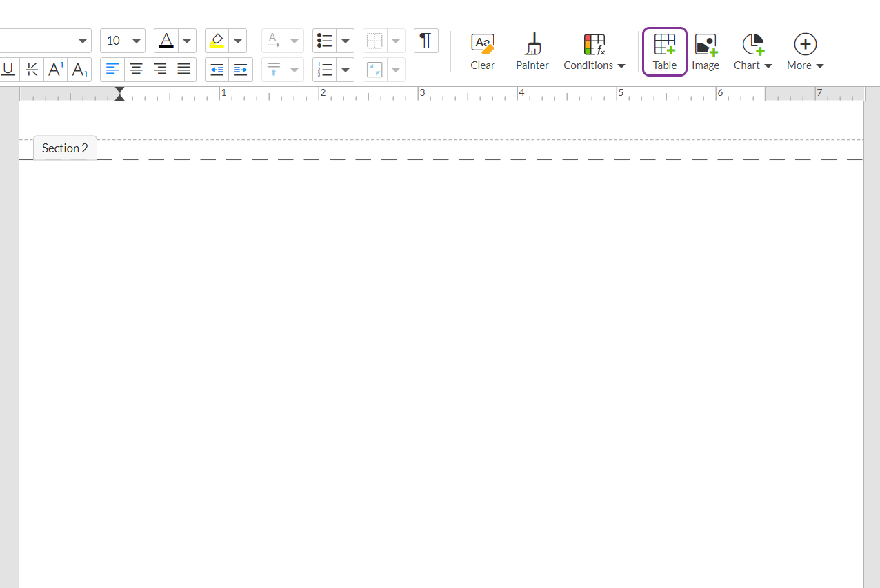Open the font size dropdown arrow
Image resolution: width=880 pixels, height=588 pixels.
tap(137, 41)
